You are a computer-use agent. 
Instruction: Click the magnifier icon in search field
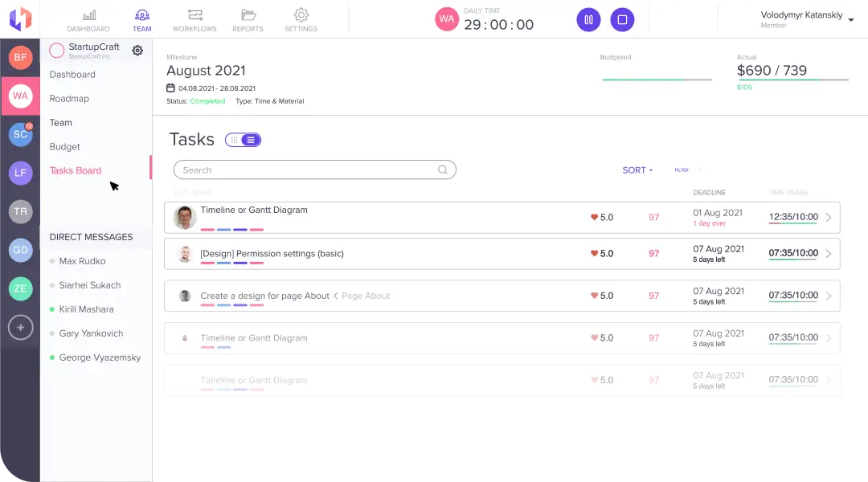pyautogui.click(x=443, y=170)
